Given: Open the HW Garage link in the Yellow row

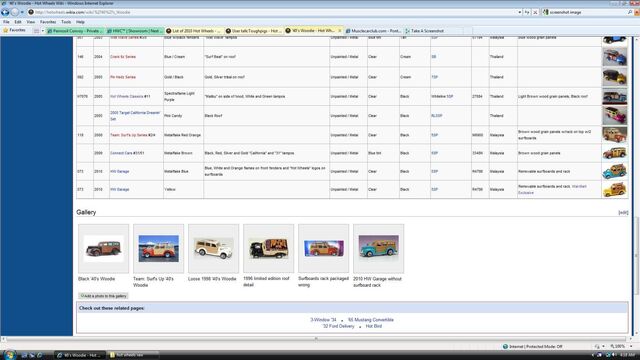Looking at the screenshot, I should [x=120, y=189].
